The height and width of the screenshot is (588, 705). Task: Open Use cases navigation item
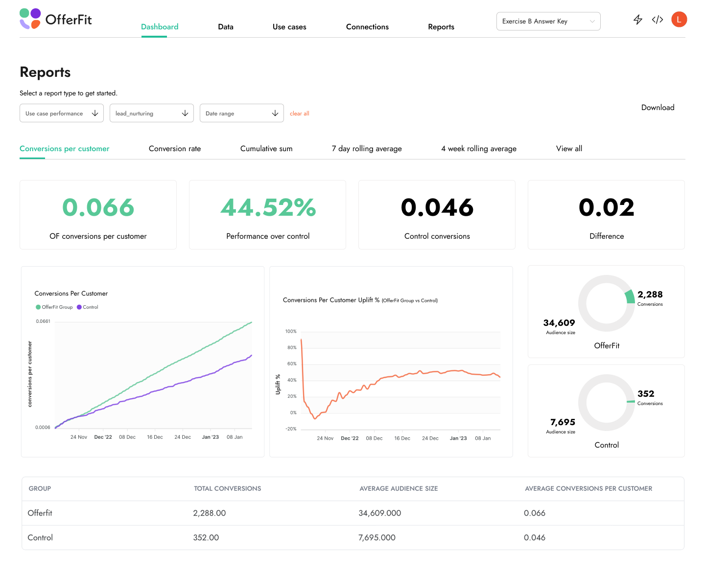(289, 27)
